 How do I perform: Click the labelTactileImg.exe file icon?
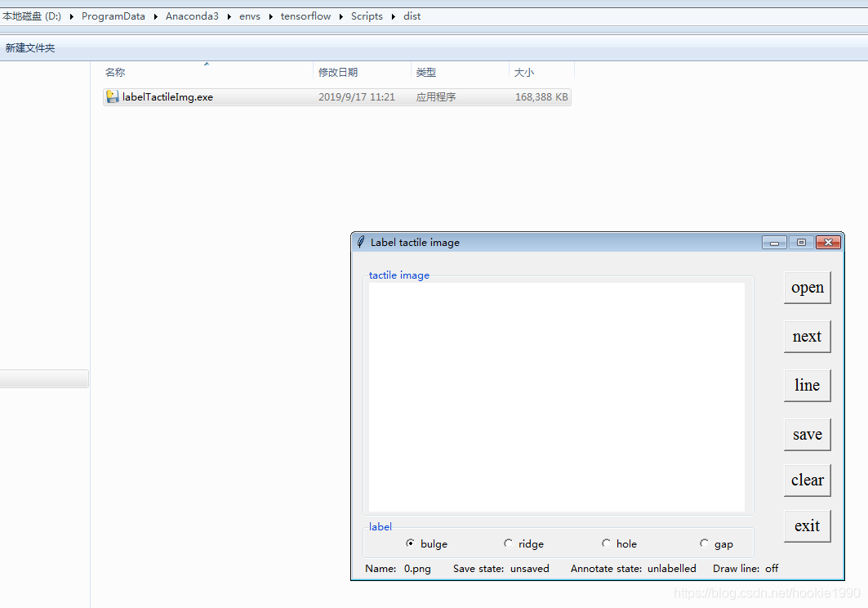(x=113, y=96)
